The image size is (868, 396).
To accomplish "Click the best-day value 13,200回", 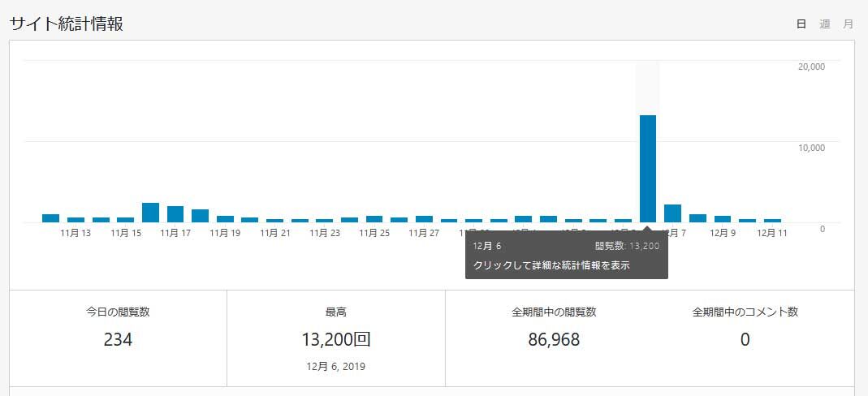I will [336, 339].
